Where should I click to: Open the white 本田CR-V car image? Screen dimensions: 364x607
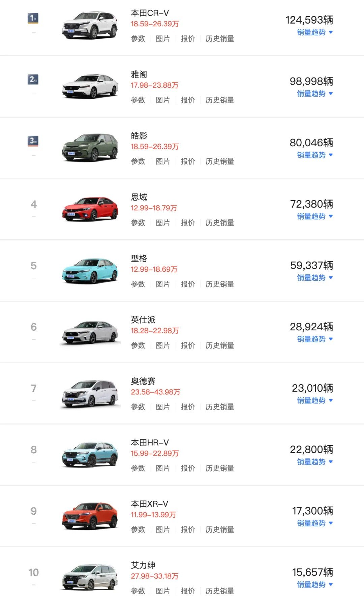click(90, 25)
